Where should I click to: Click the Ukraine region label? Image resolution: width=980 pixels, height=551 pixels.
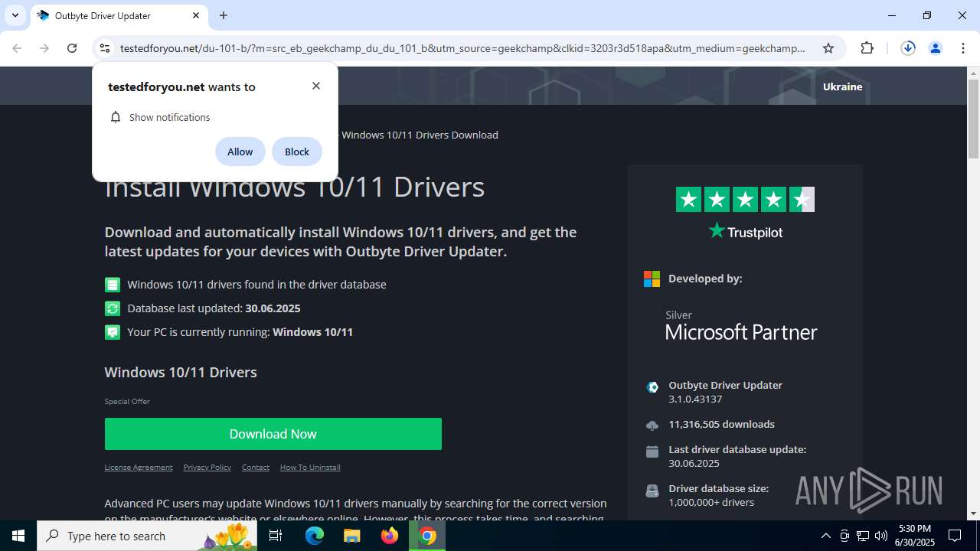point(842,86)
